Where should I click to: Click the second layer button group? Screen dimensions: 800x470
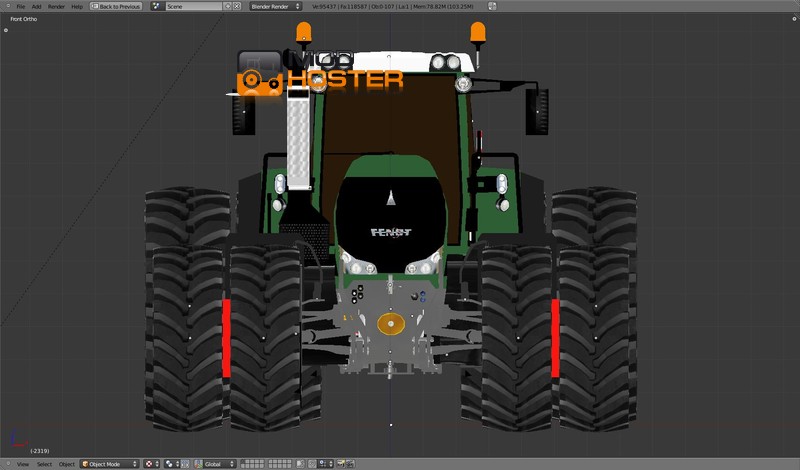coord(280,464)
